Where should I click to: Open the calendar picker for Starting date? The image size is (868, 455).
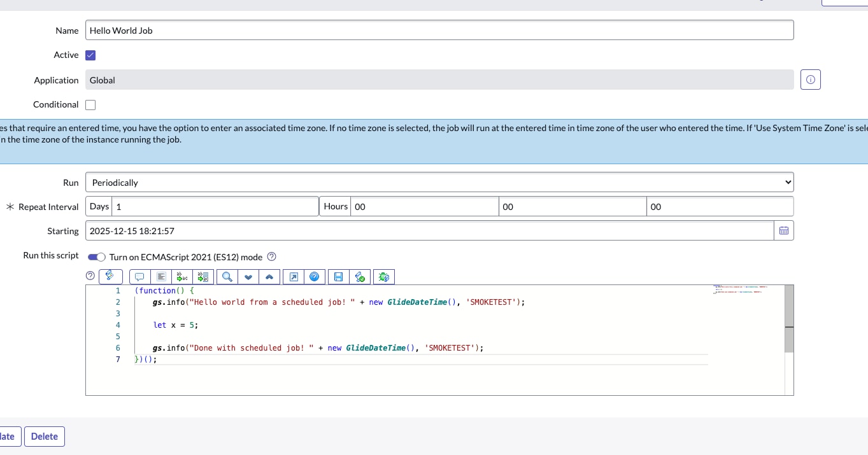coord(783,230)
